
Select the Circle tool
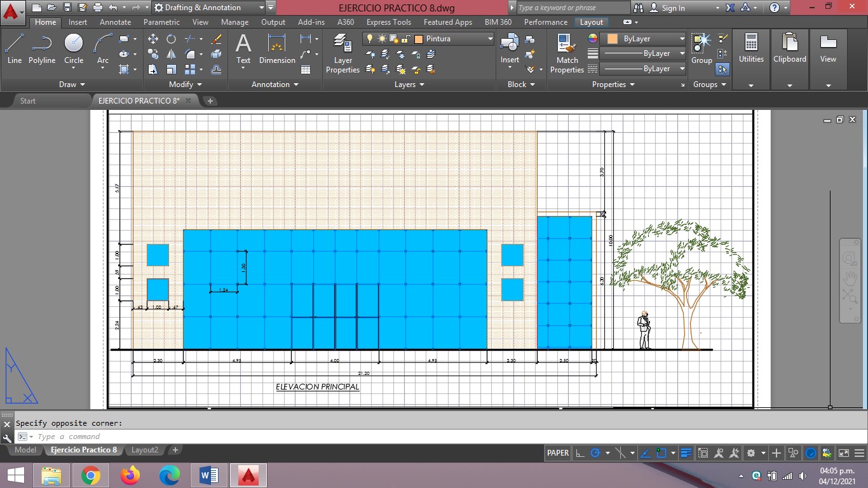[x=74, y=50]
